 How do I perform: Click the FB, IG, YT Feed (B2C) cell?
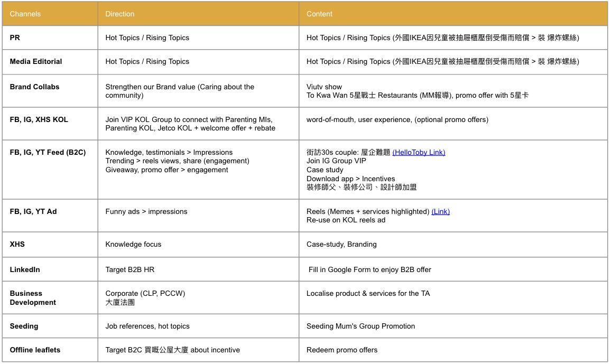48,152
